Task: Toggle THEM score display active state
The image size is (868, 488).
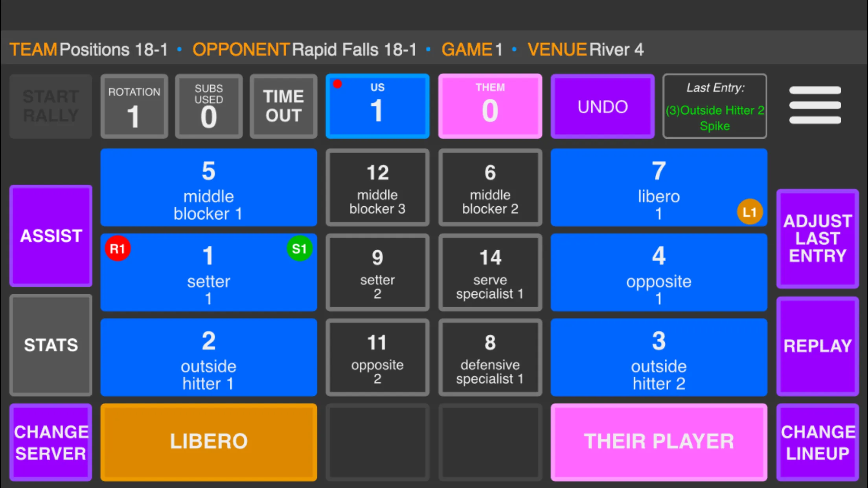Action: click(490, 106)
